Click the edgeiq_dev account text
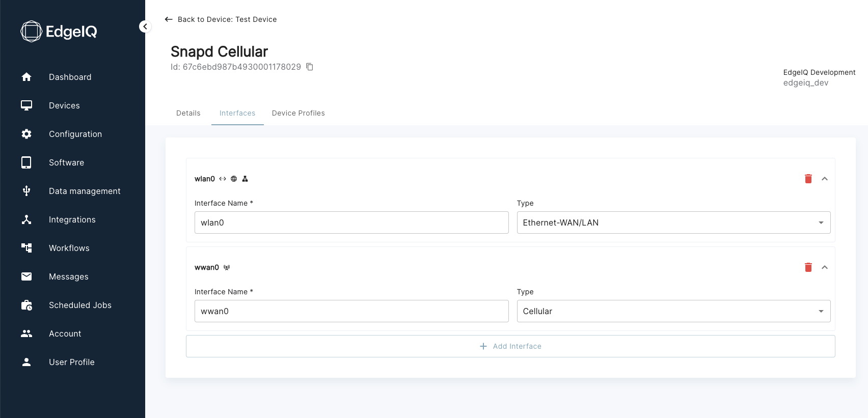Viewport: 868px width, 418px height. tap(806, 82)
